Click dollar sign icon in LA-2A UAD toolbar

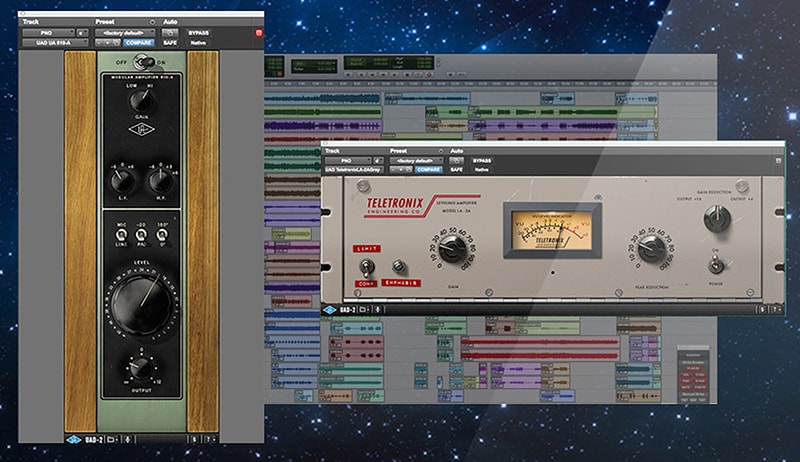762,310
